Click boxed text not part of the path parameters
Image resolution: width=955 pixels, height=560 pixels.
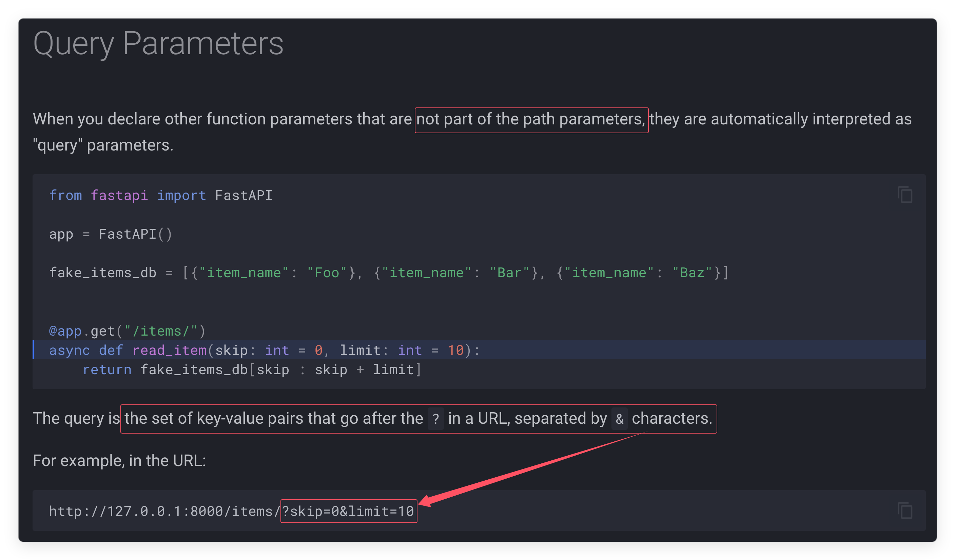[531, 119]
